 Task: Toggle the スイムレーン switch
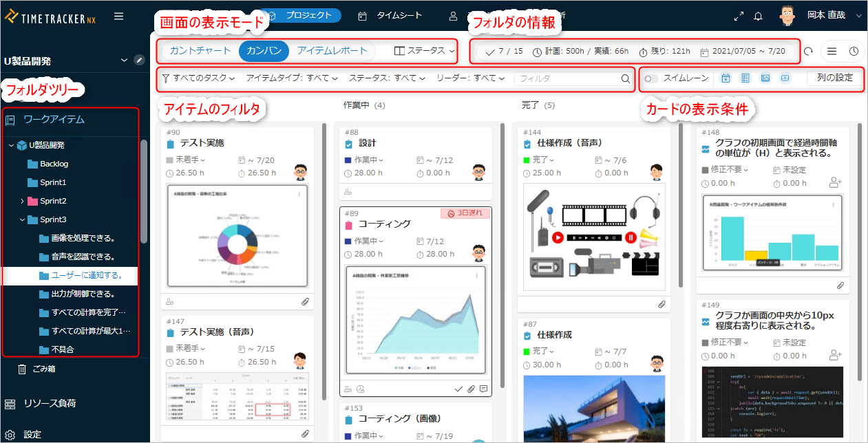[651, 78]
